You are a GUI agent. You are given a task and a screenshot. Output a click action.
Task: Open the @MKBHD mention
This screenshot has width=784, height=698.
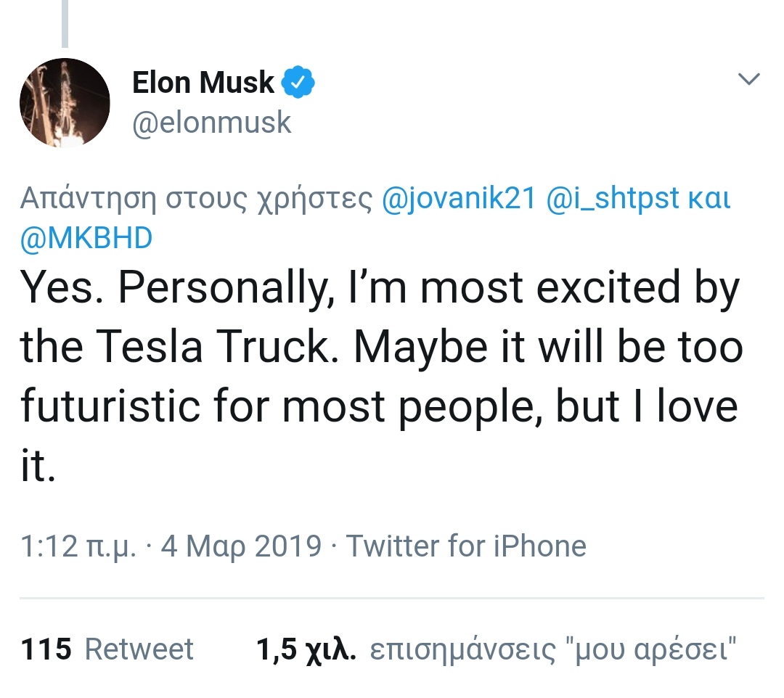pos(86,238)
